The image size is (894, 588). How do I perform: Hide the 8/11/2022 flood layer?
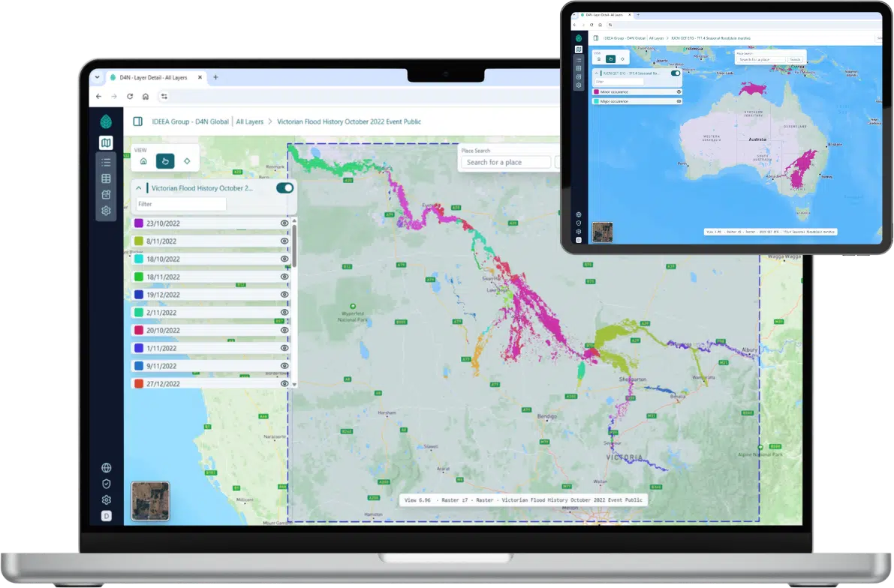284,241
